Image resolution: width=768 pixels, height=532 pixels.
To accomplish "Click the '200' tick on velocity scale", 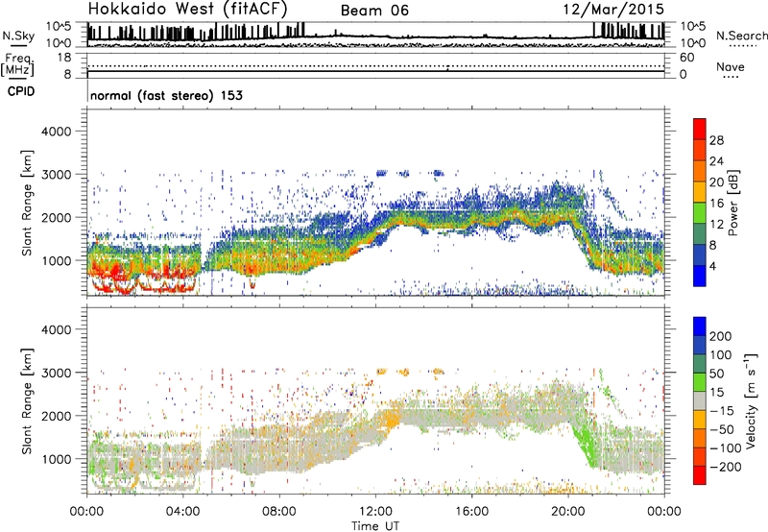I will 720,336.
